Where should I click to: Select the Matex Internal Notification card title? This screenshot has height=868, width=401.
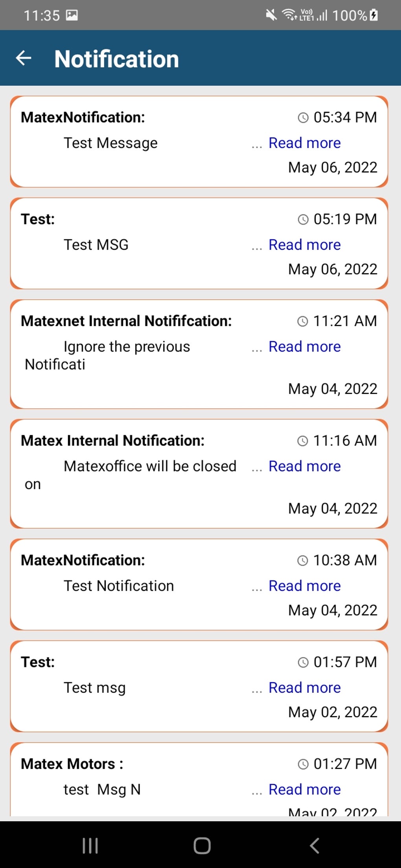coord(113,441)
